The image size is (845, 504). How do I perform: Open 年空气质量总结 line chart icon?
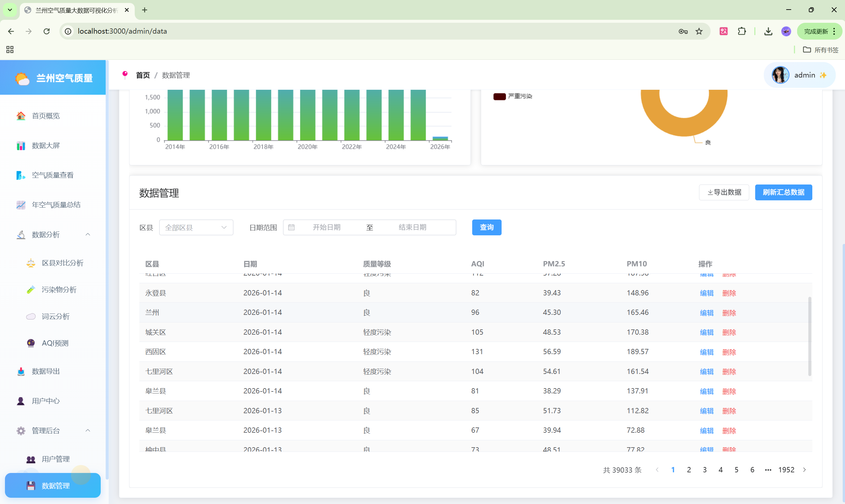(21, 205)
